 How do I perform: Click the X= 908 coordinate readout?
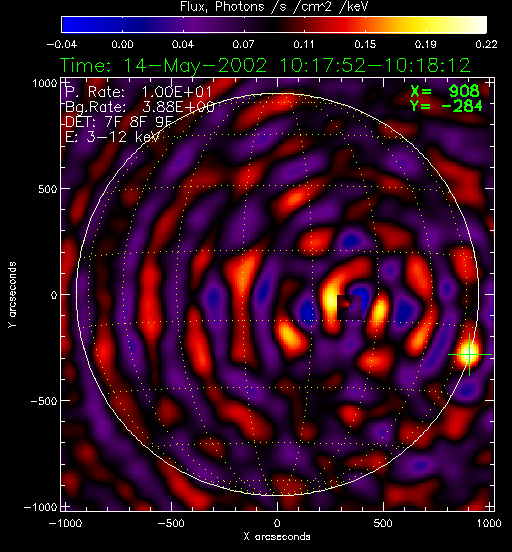point(445,92)
